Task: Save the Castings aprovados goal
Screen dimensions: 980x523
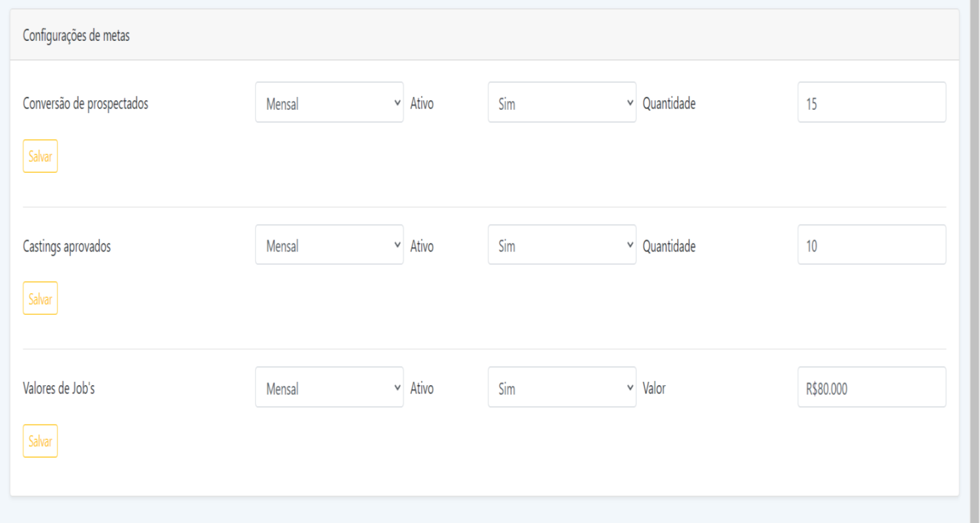Action: tap(40, 298)
